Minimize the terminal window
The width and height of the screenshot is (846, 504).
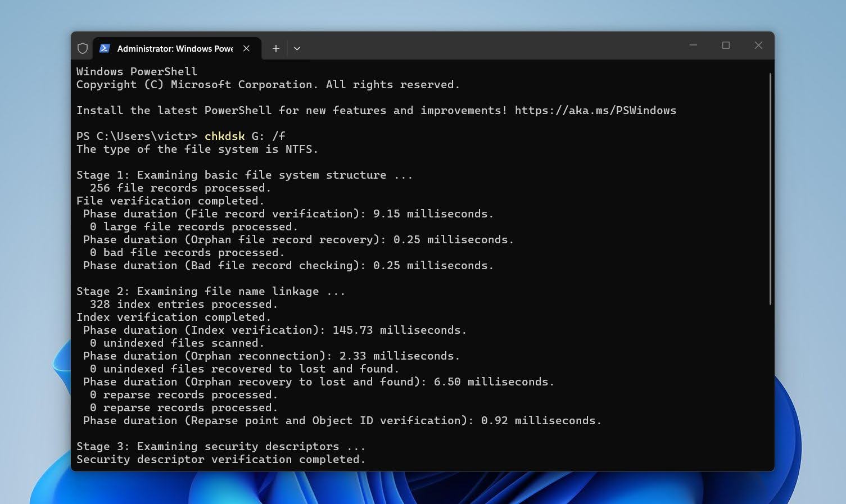tap(693, 45)
